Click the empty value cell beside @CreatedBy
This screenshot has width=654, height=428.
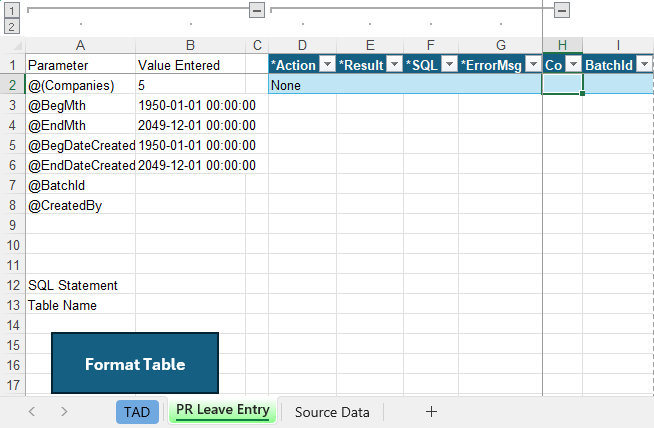coord(190,205)
